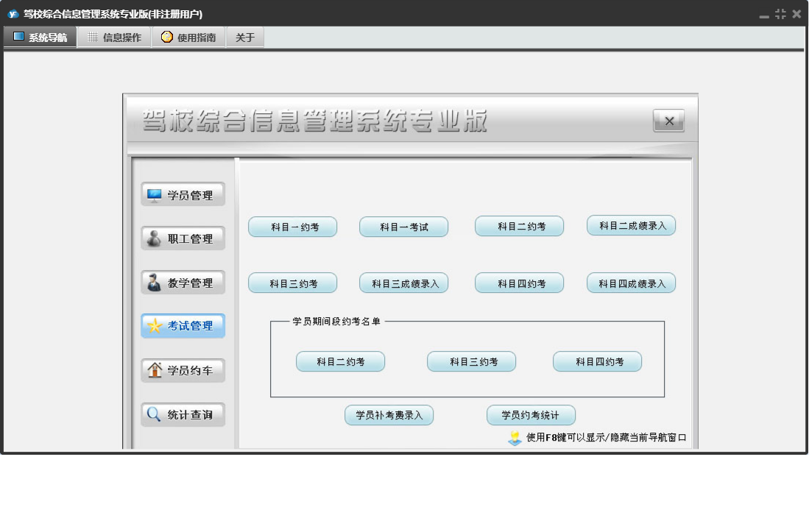Click the 学员期间段约考名单 group label
This screenshot has width=809, height=532.
click(336, 321)
